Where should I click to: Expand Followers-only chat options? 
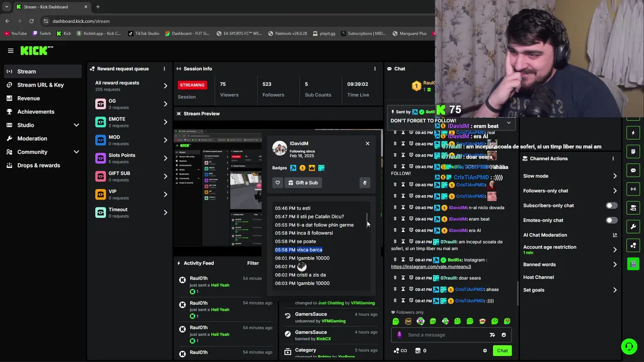click(x=615, y=191)
